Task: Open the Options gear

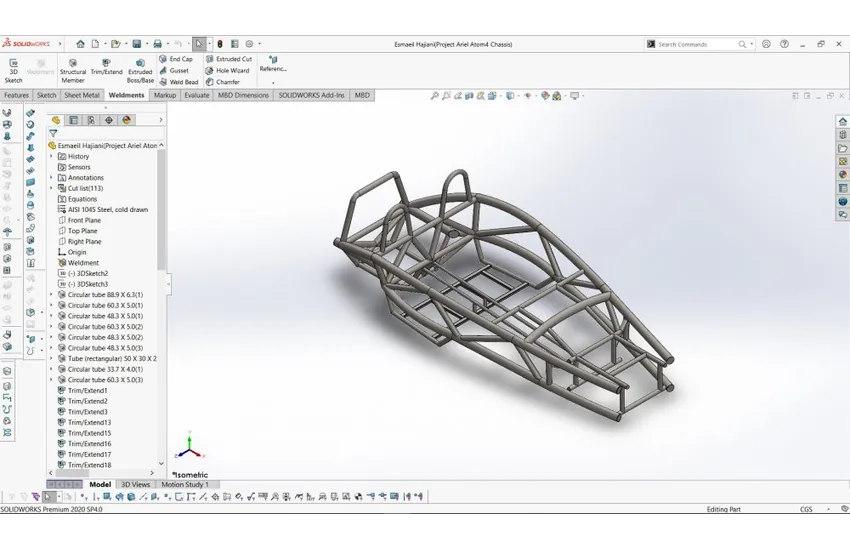Action: coord(249,44)
